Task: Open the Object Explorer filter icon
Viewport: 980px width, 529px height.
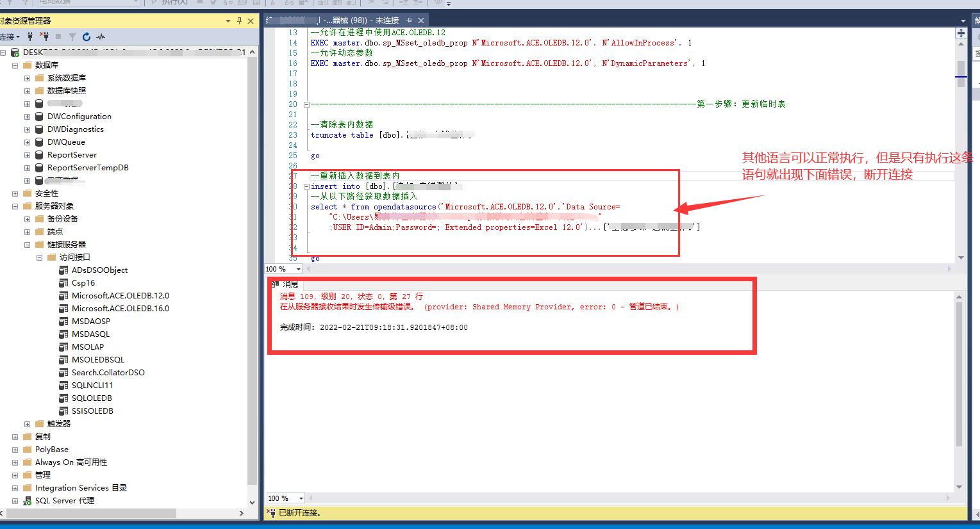Action: pos(72,37)
